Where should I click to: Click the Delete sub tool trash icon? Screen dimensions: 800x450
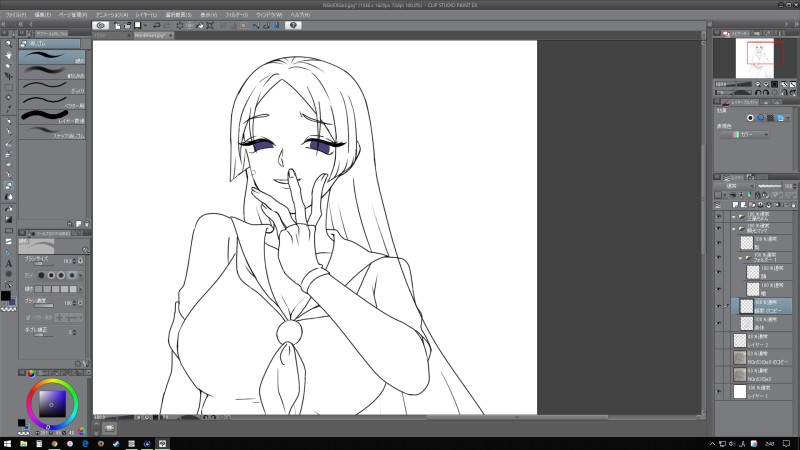coord(87,223)
